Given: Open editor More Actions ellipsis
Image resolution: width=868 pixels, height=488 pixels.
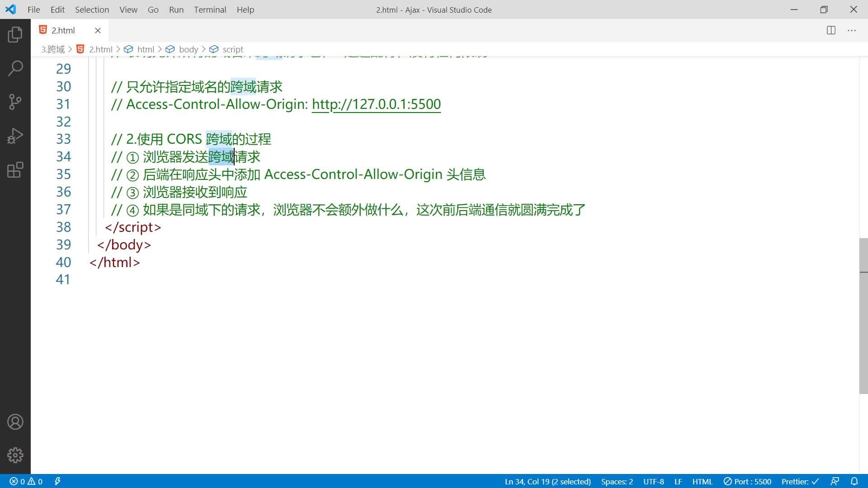Looking at the screenshot, I should tap(852, 30).
